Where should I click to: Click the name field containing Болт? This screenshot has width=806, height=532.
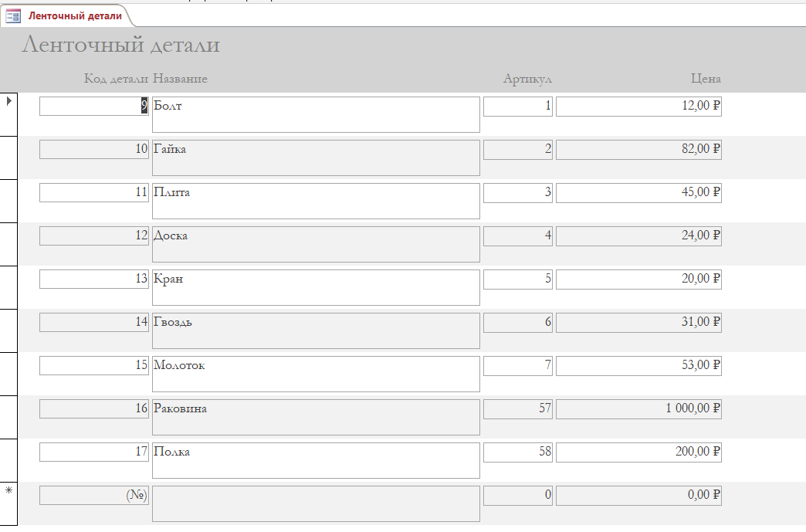coord(316,114)
